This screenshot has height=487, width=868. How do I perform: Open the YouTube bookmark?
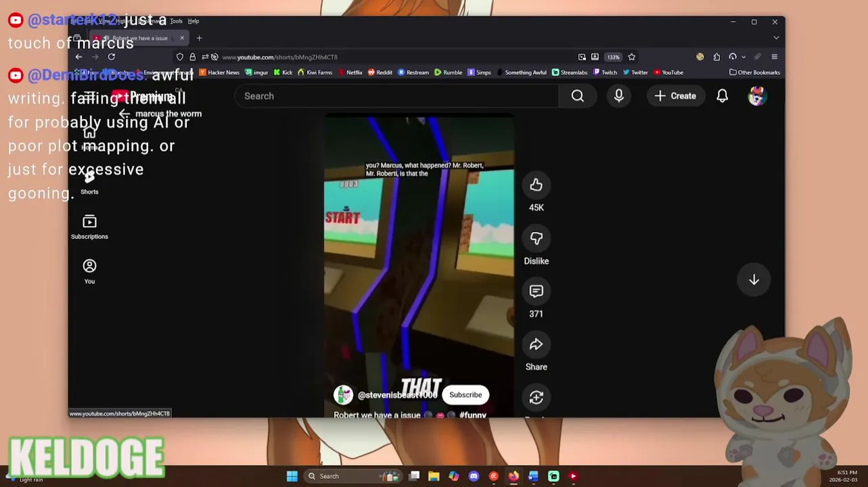pos(668,72)
